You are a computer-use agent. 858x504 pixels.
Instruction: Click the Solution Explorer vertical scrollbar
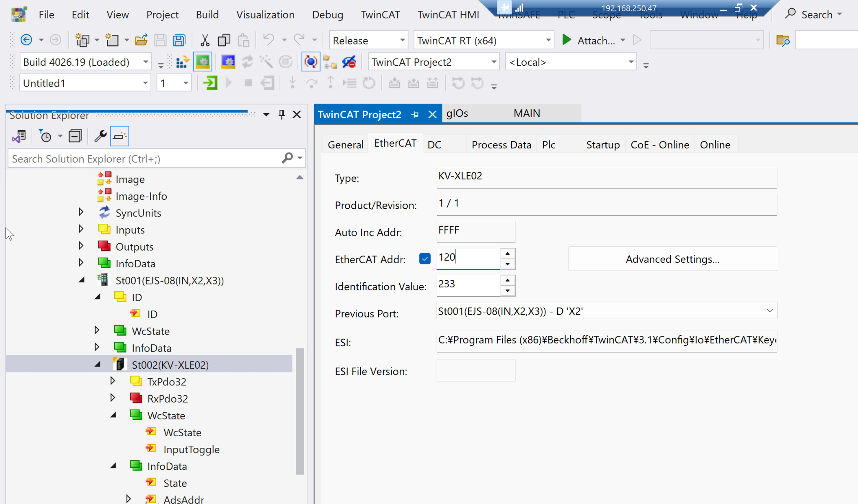(300, 411)
